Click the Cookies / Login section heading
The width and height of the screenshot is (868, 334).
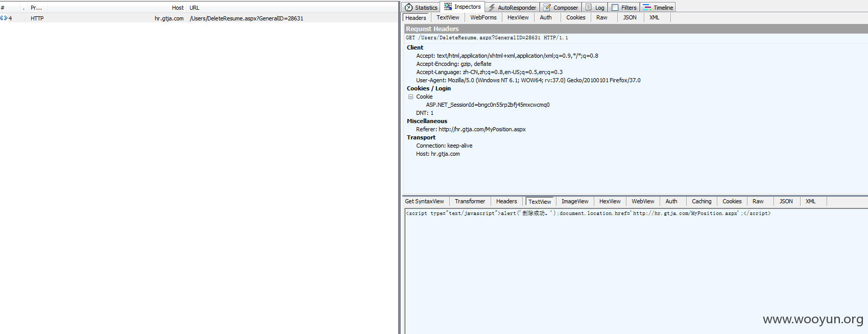point(429,88)
